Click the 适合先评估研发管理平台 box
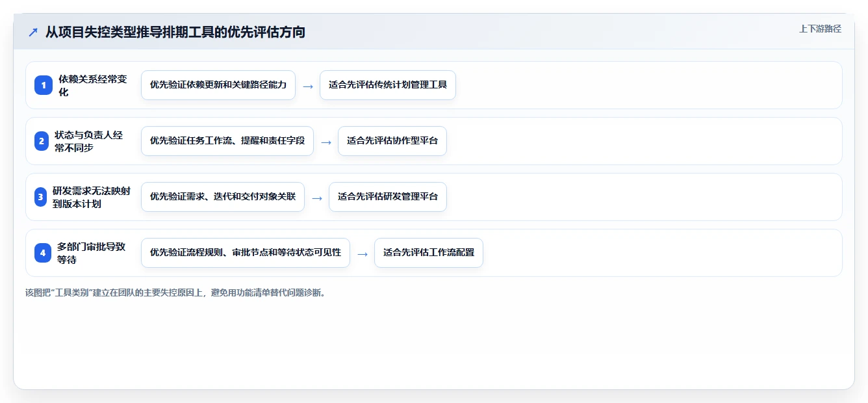Viewport: 868px width, 403px height. click(x=388, y=197)
